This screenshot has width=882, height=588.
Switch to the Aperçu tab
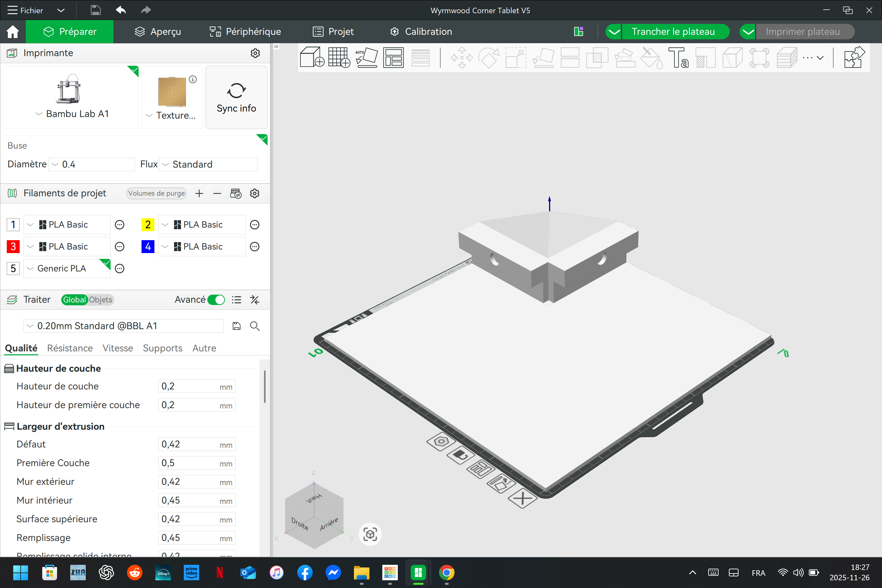158,32
